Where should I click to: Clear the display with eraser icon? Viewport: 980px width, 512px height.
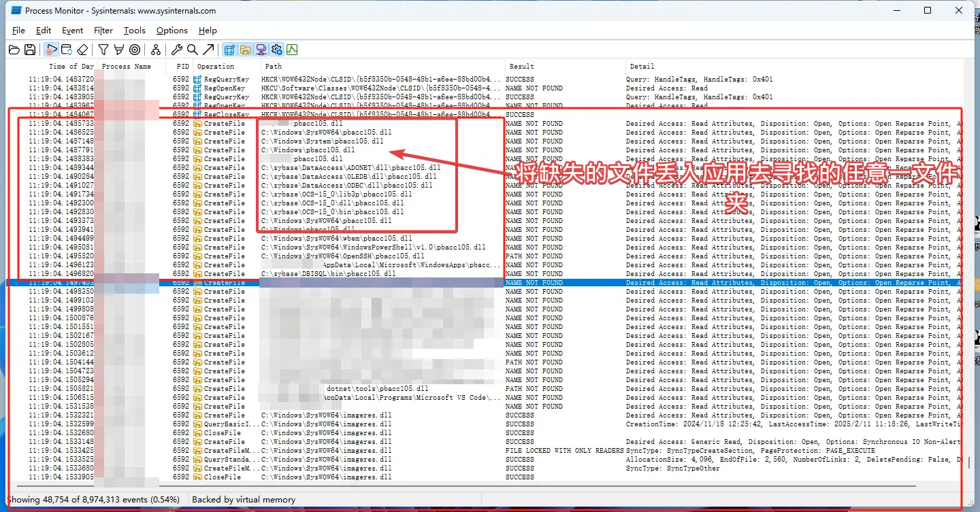click(x=82, y=50)
